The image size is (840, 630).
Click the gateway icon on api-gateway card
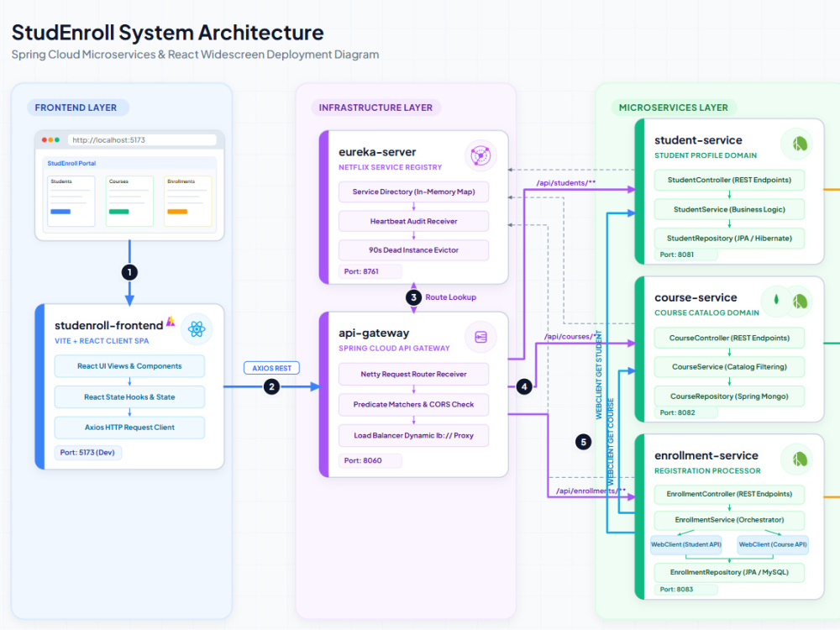coord(480,337)
